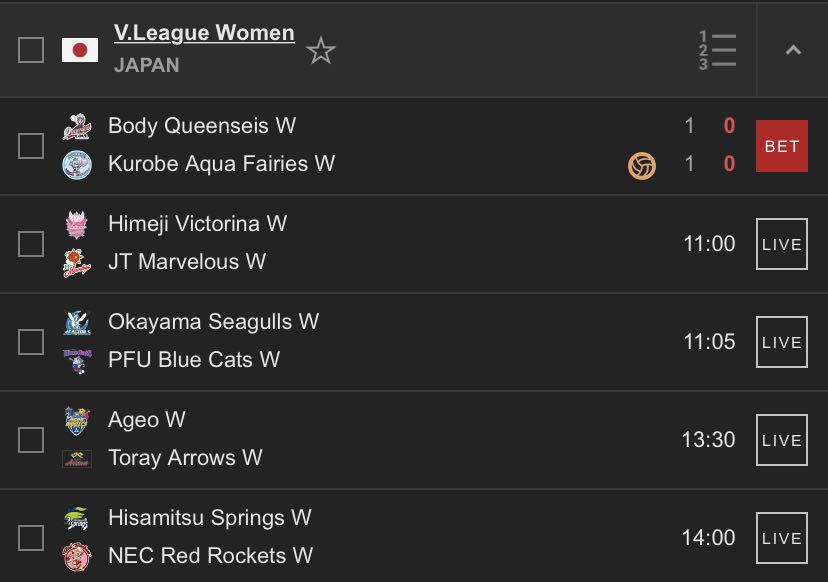Click the Japan flag icon

point(80,50)
